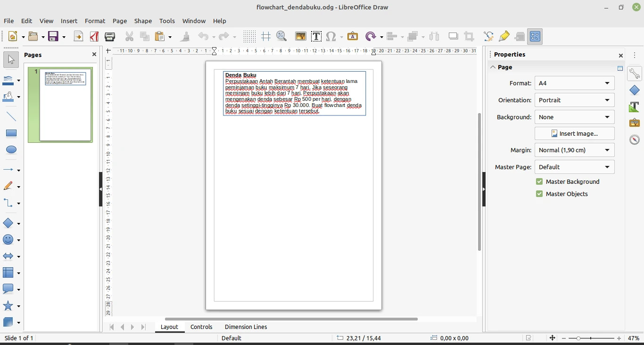This screenshot has width=644, height=345.
Task: Adjust the zoom slider handle
Action: click(578, 338)
